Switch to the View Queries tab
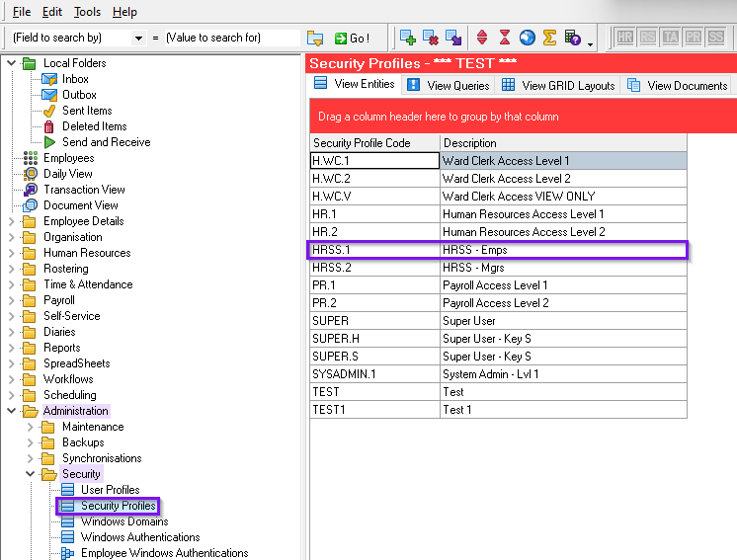The width and height of the screenshot is (737, 560). tap(449, 86)
